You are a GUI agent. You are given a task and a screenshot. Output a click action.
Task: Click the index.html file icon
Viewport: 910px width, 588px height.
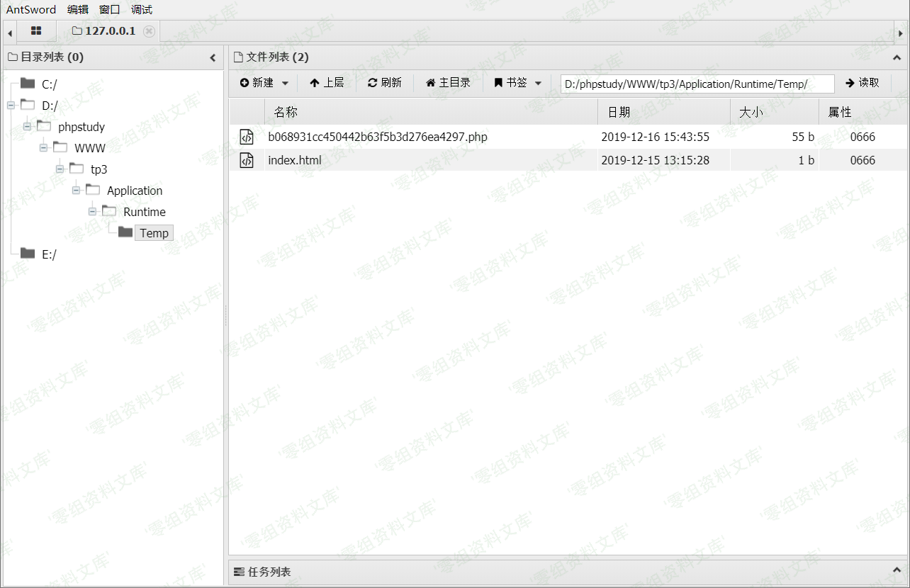point(247,161)
